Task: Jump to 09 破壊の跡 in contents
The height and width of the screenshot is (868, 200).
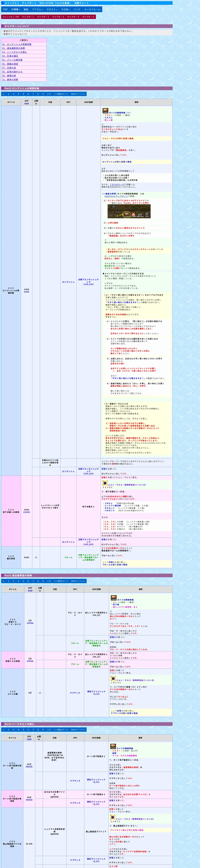Action: (9, 76)
